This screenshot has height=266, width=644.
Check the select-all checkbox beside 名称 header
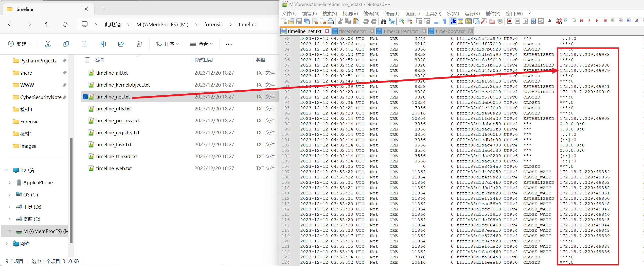click(87, 60)
